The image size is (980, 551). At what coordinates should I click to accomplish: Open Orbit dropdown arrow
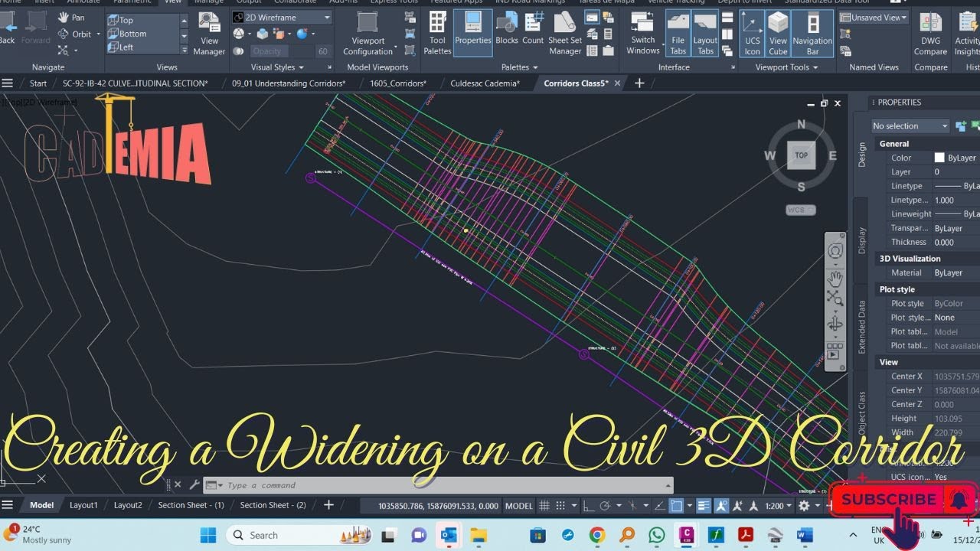[x=98, y=34]
